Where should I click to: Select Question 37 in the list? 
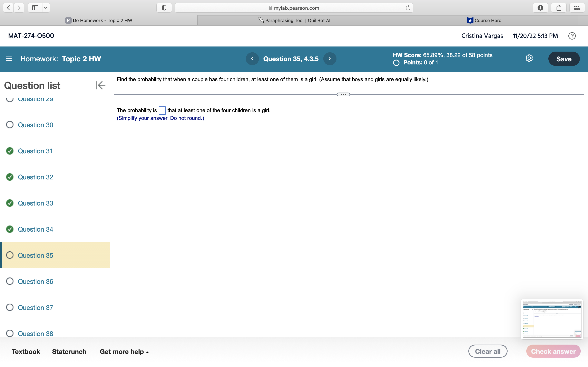(x=35, y=307)
